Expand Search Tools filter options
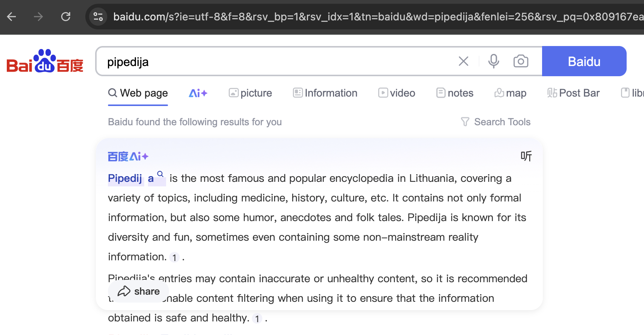 coord(496,122)
